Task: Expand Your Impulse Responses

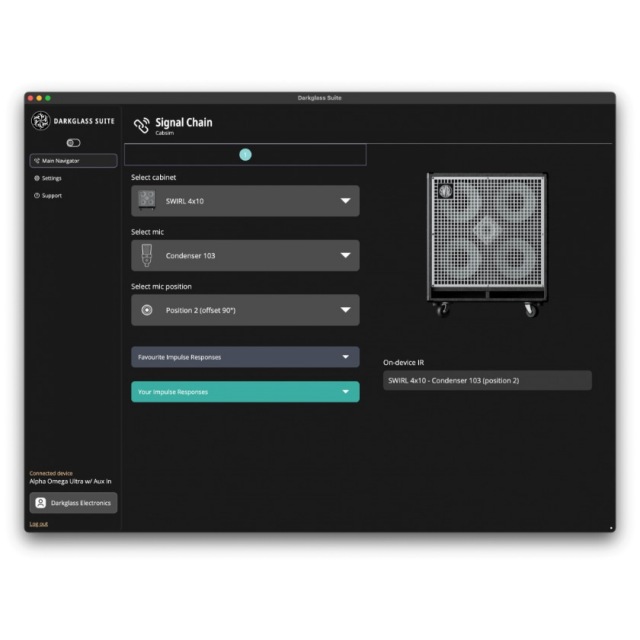Action: point(245,392)
